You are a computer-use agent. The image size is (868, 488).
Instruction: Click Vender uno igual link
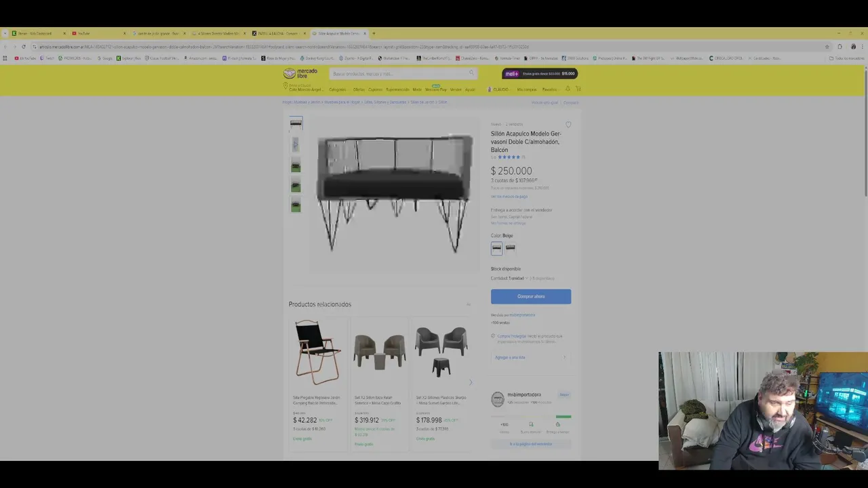(x=545, y=103)
